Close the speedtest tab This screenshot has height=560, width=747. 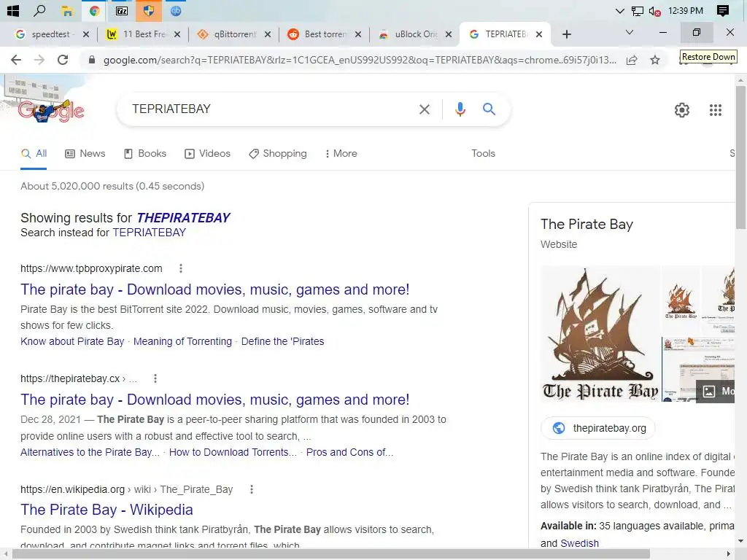(x=86, y=34)
